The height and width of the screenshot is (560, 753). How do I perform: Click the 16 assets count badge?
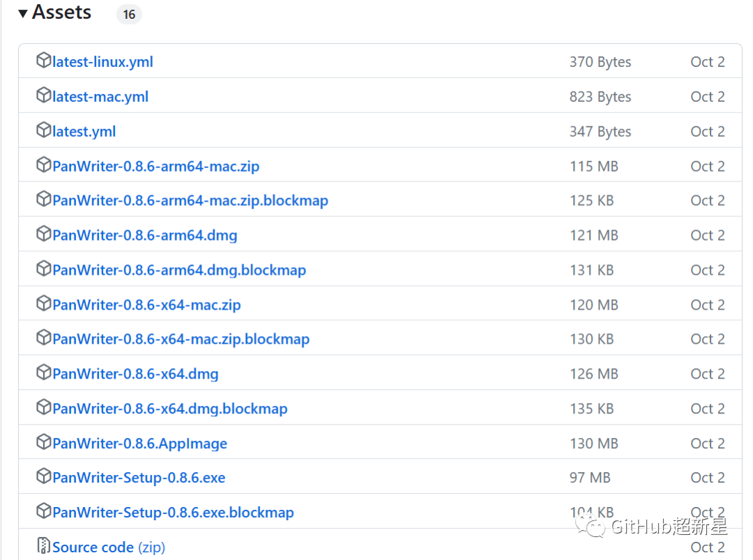point(129,15)
